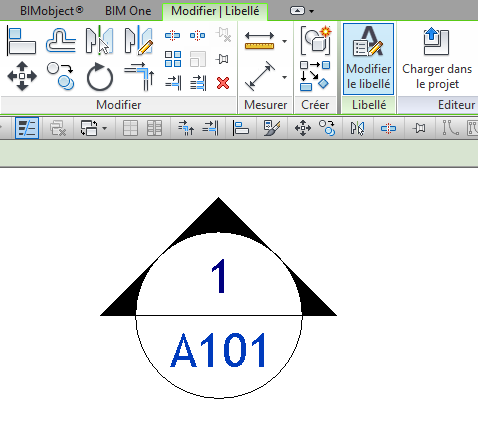Select large Trim/Extend to Corner ribbon tool
The width and height of the screenshot is (478, 424).
[x=139, y=77]
